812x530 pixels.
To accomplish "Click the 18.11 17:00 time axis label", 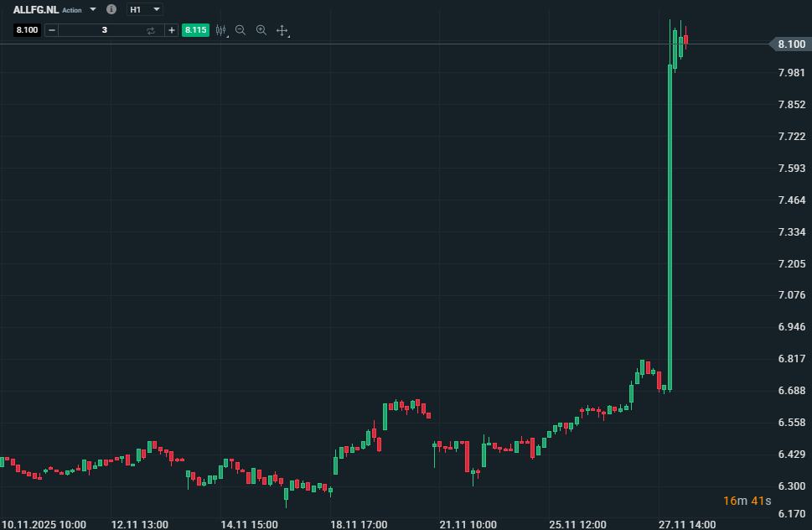I will (x=359, y=524).
